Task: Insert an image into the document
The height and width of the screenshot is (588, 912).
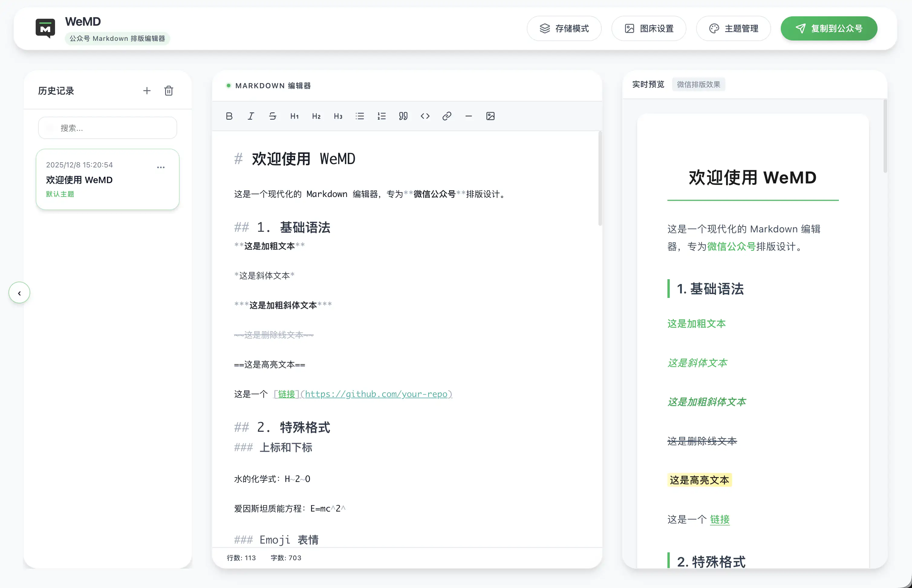Action: (490, 116)
